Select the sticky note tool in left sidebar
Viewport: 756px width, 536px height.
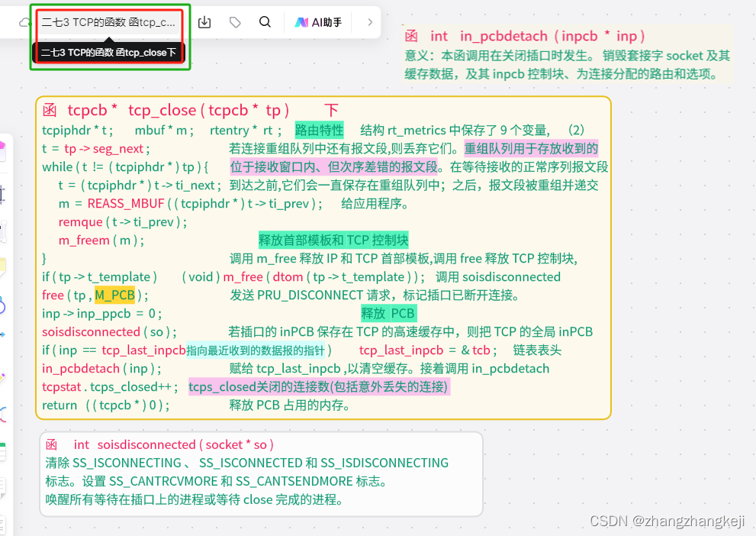point(2,266)
